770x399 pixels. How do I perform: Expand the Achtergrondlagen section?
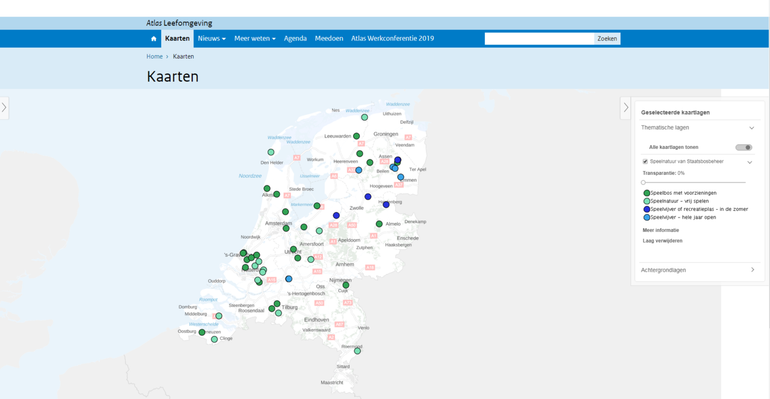tap(752, 270)
